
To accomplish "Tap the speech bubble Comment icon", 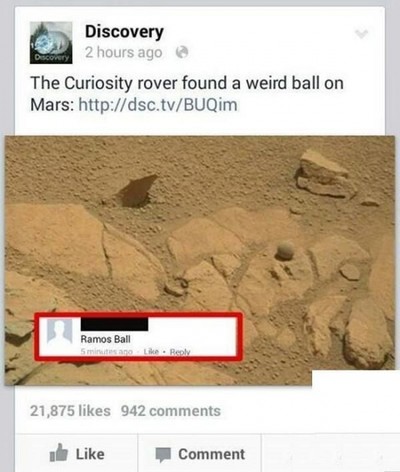I will tap(163, 454).
